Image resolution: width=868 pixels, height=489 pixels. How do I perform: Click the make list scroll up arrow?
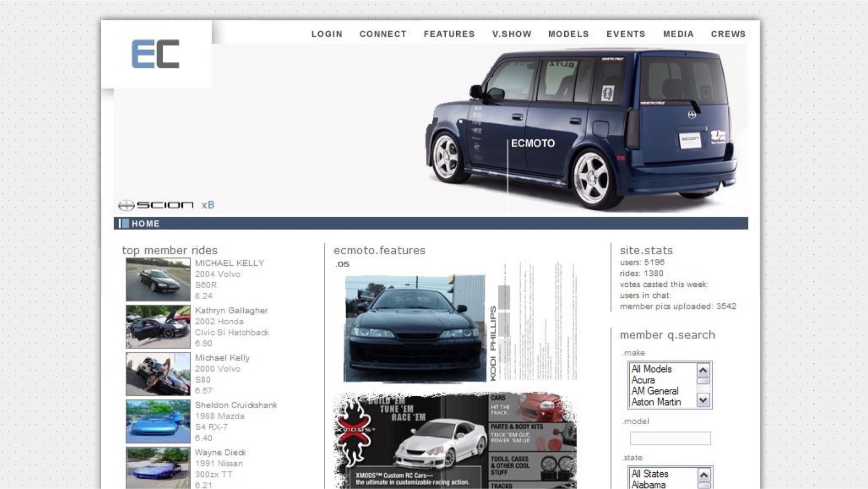pyautogui.click(x=703, y=370)
